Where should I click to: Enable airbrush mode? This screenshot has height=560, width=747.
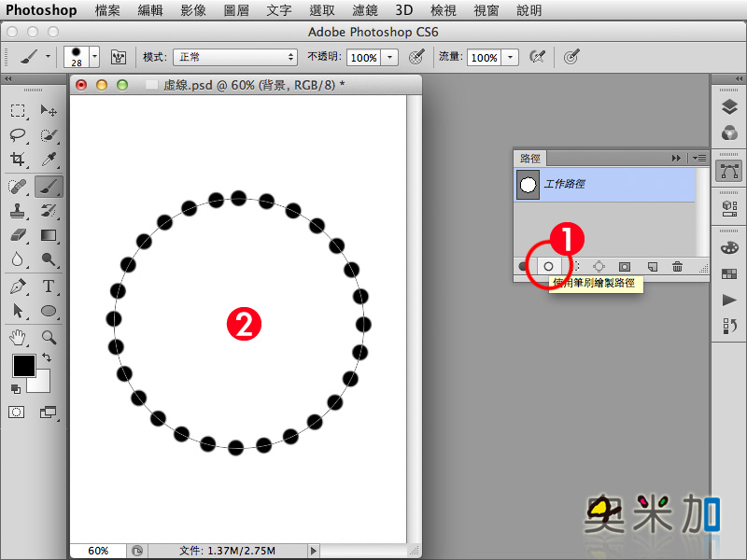tap(537, 57)
